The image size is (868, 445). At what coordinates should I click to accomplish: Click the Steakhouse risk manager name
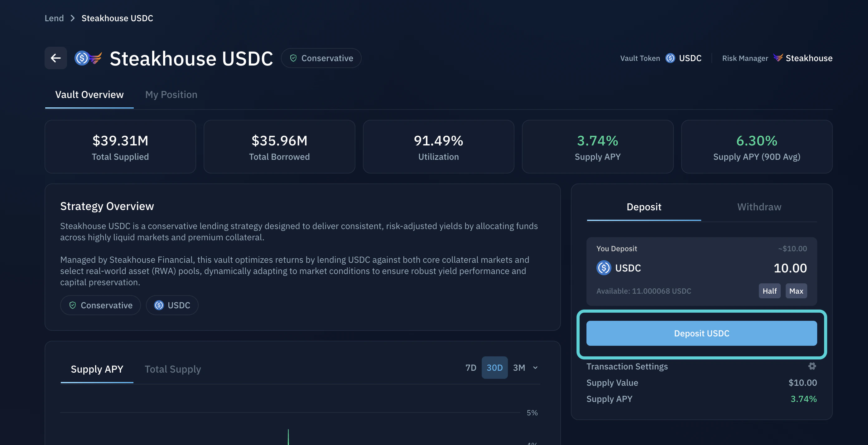[809, 58]
